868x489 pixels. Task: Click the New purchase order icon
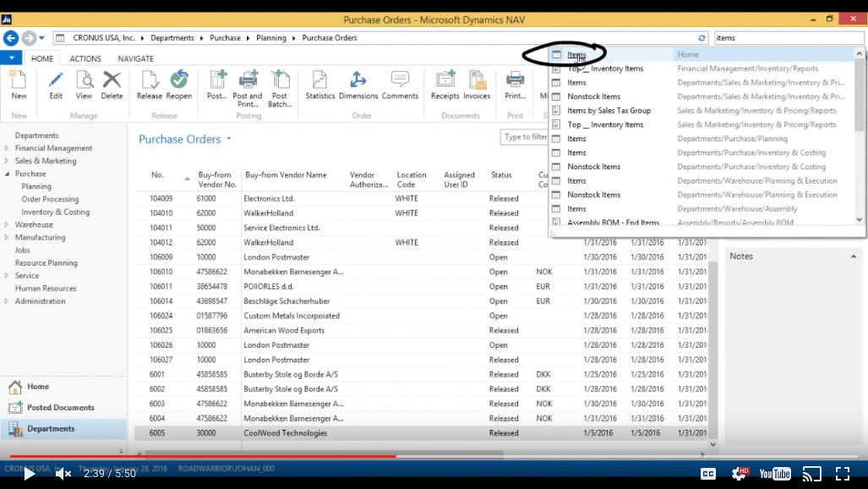pos(19,81)
